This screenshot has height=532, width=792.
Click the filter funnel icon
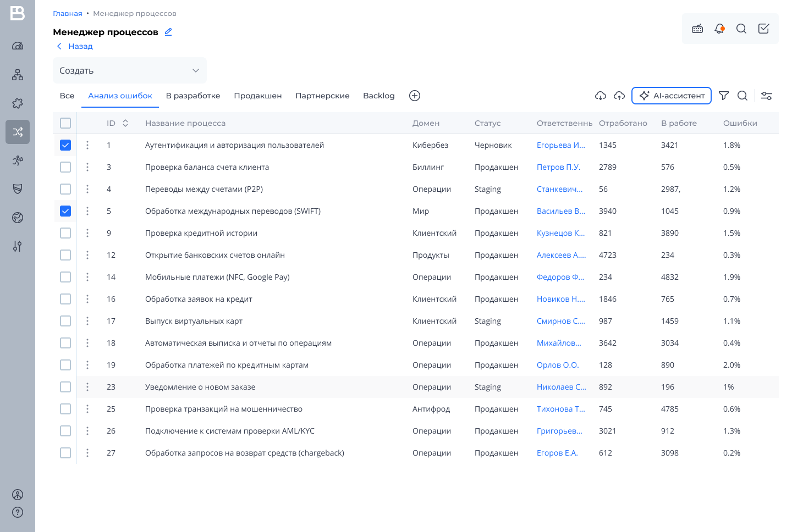(x=724, y=96)
